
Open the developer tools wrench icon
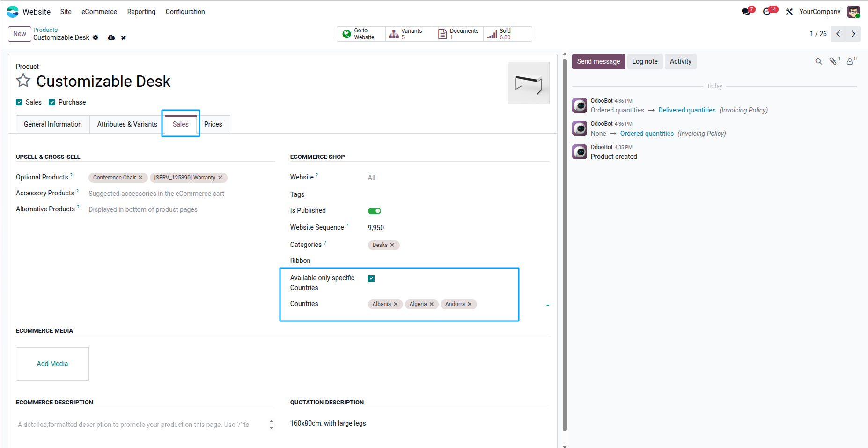(x=789, y=12)
